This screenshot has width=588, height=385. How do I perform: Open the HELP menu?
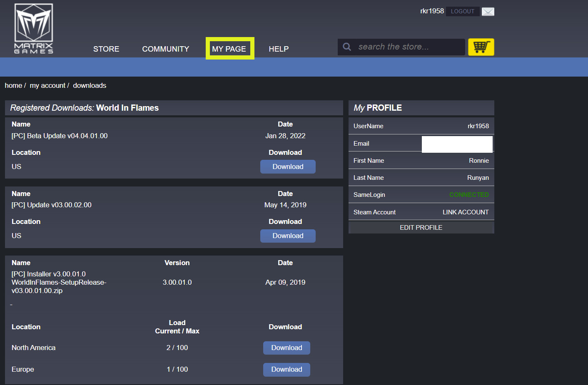click(x=279, y=49)
